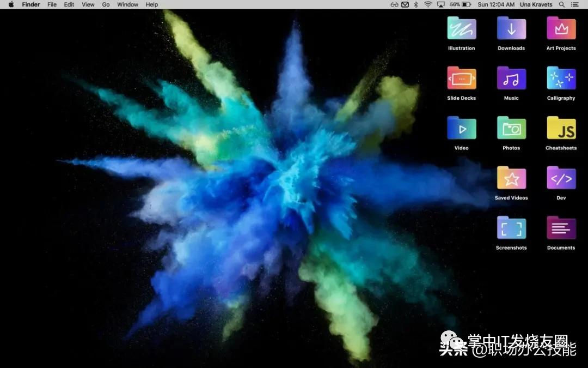Click the Calligraphy folder icon
Screen dimensions: 588x368
coord(561,79)
